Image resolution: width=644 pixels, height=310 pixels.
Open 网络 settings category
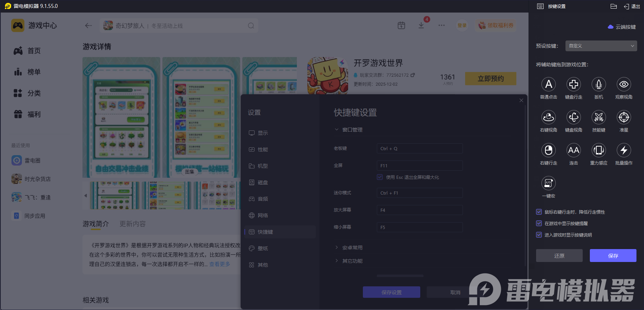click(x=280, y=215)
